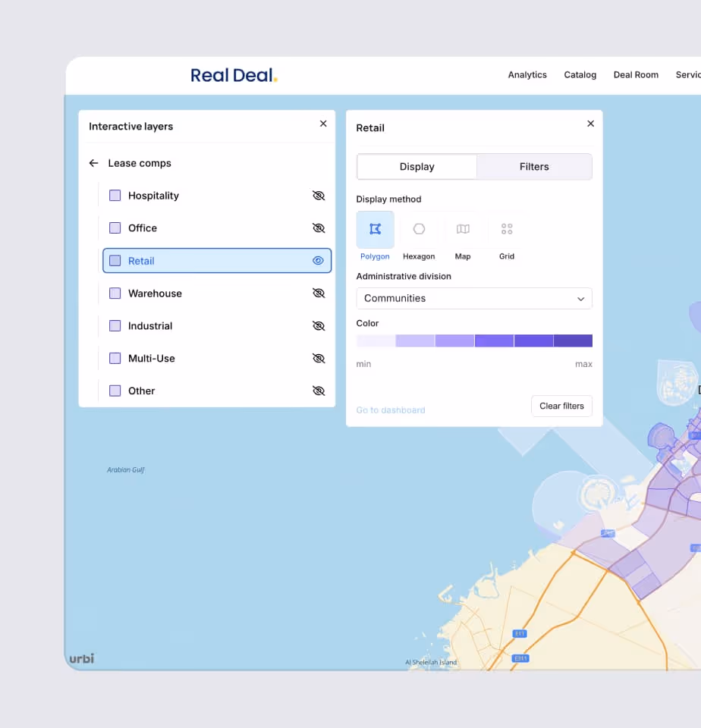Click the Industrial layer label
The width and height of the screenshot is (701, 728).
pyautogui.click(x=150, y=326)
